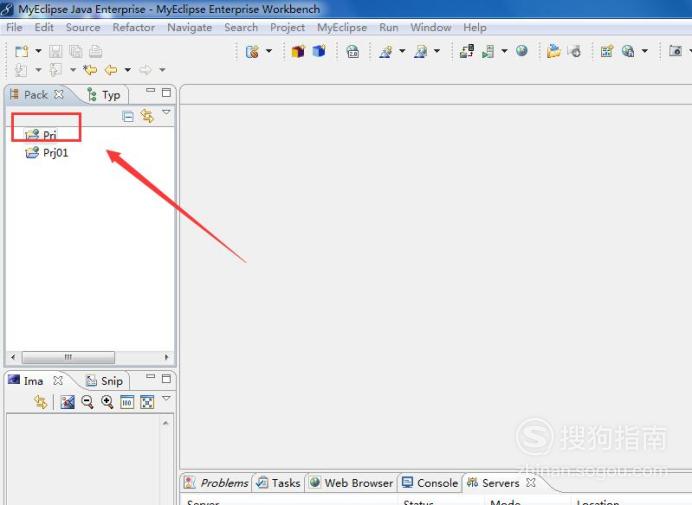The height and width of the screenshot is (505, 692).
Task: Click the Open Web Browser globe icon
Action: click(522, 51)
